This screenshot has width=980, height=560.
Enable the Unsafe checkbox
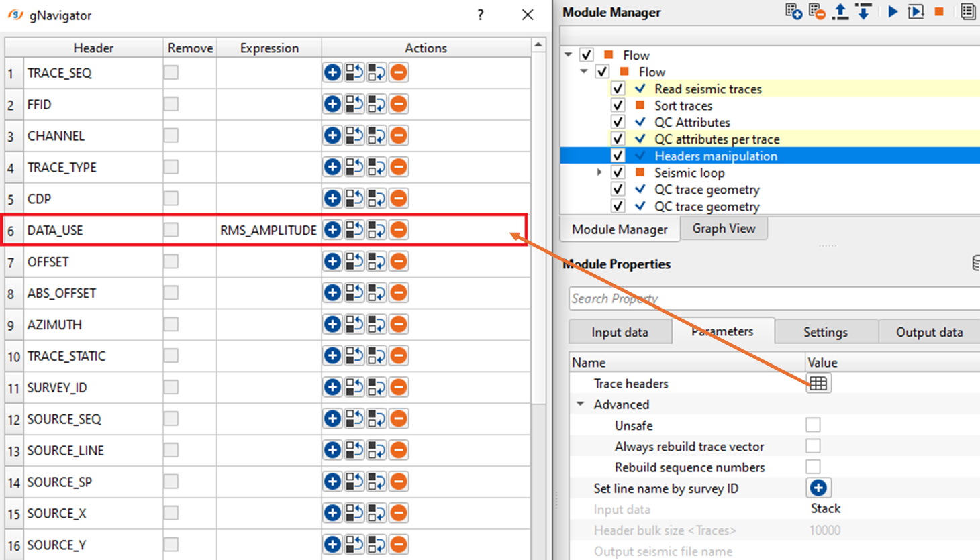(813, 425)
